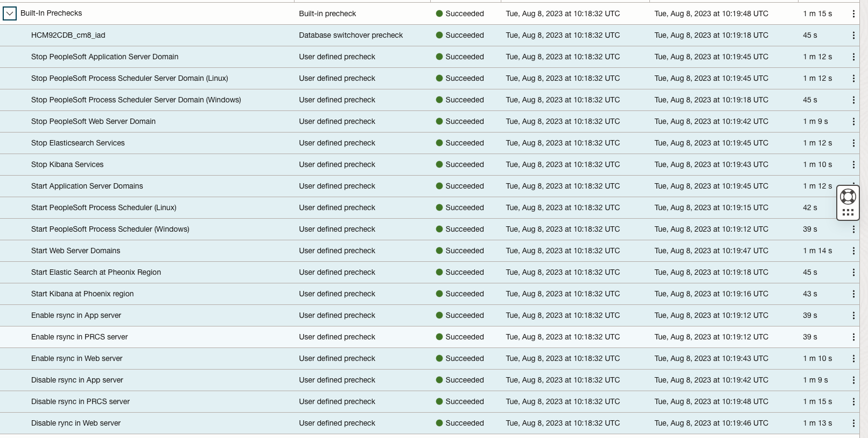Select the Enable rsync in Web server step
Image resolution: width=868 pixels, height=438 pixels.
click(77, 358)
